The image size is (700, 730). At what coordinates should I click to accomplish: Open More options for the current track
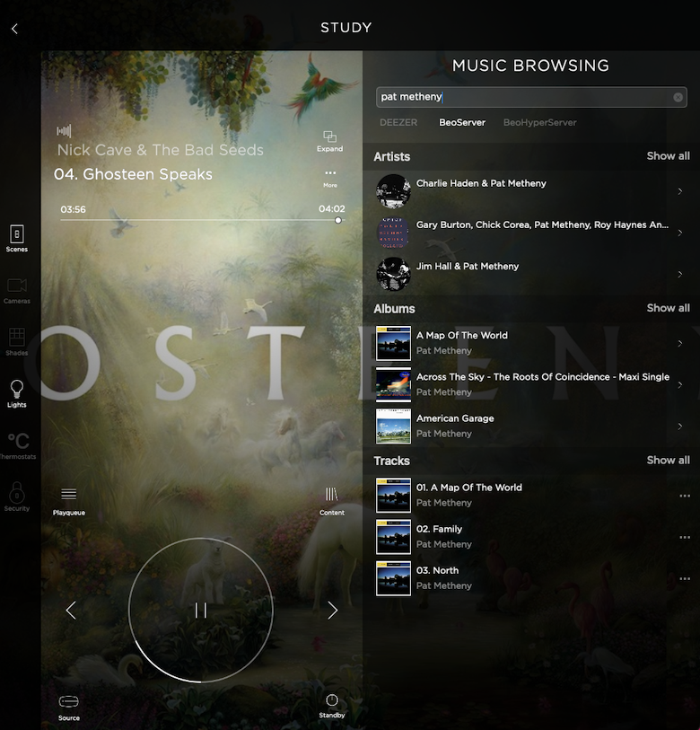pos(330,176)
